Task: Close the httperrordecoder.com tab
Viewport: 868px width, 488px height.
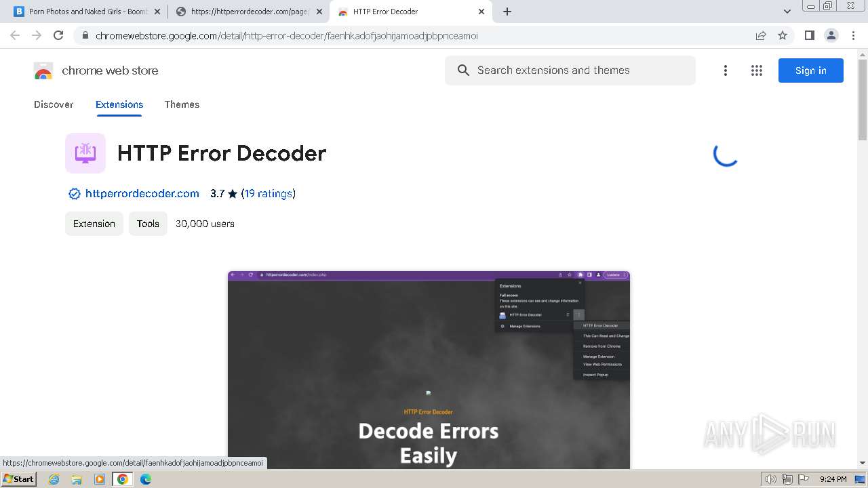Action: pos(319,12)
